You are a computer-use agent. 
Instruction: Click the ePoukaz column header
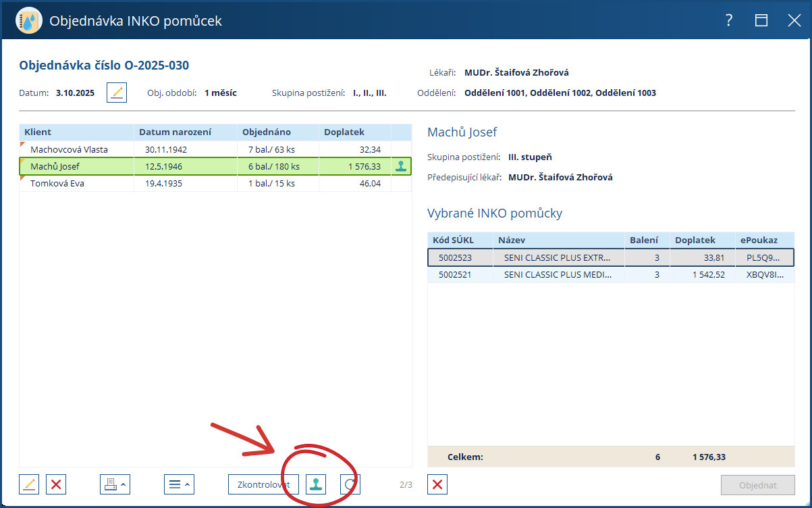pyautogui.click(x=759, y=240)
